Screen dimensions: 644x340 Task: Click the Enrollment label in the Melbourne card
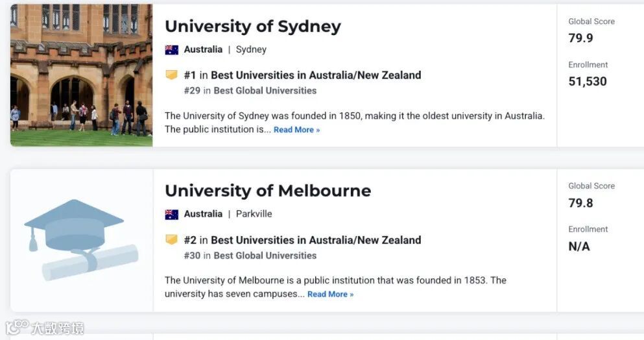(588, 230)
